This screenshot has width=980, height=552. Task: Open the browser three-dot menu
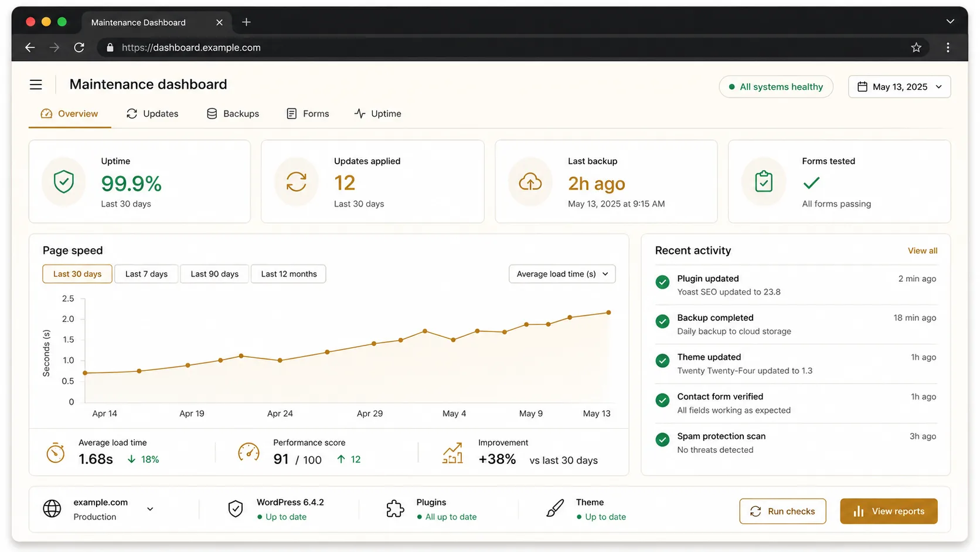948,48
